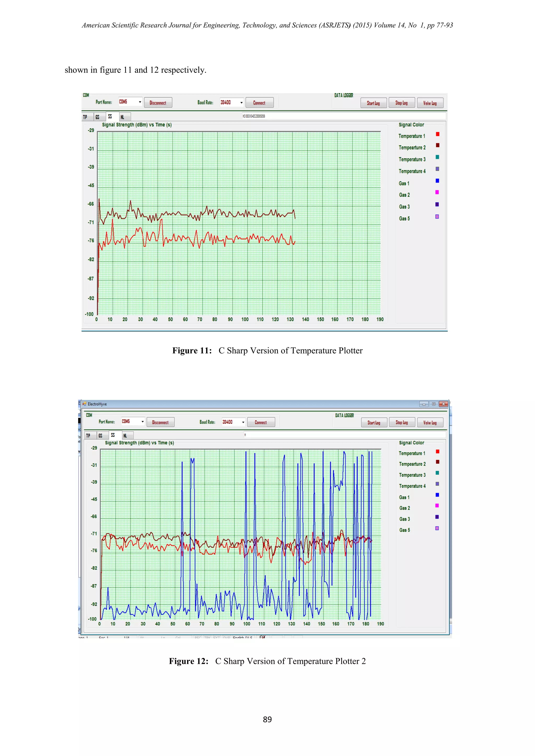The height and width of the screenshot is (756, 535).
Task: Click the data text field in ElectroHyve window
Action: [x=345, y=435]
